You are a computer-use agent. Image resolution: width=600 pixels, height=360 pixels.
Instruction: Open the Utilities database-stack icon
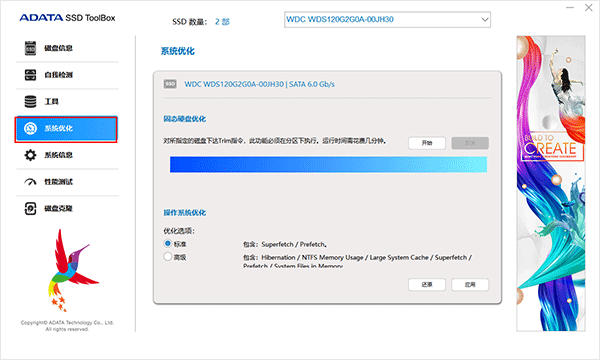pos(30,101)
